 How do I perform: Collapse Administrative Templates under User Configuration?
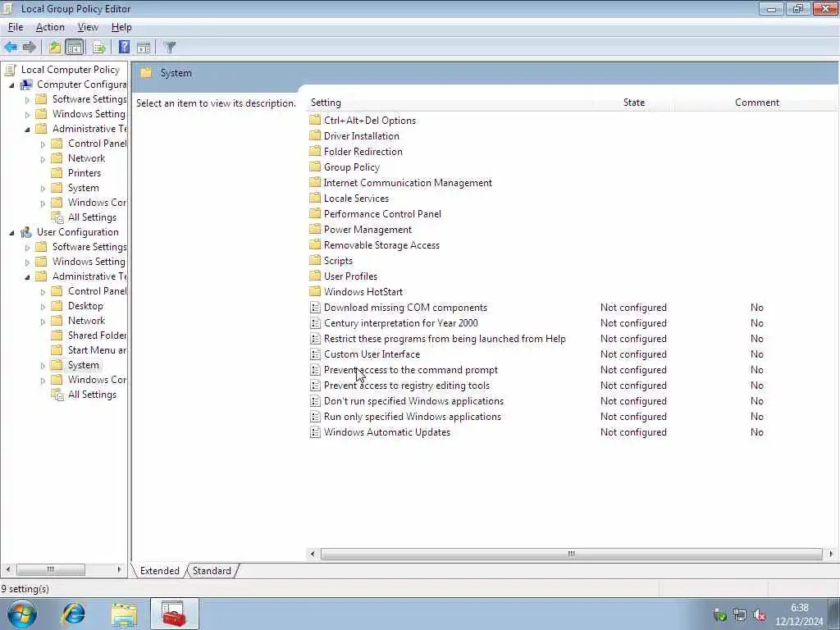pyautogui.click(x=27, y=277)
